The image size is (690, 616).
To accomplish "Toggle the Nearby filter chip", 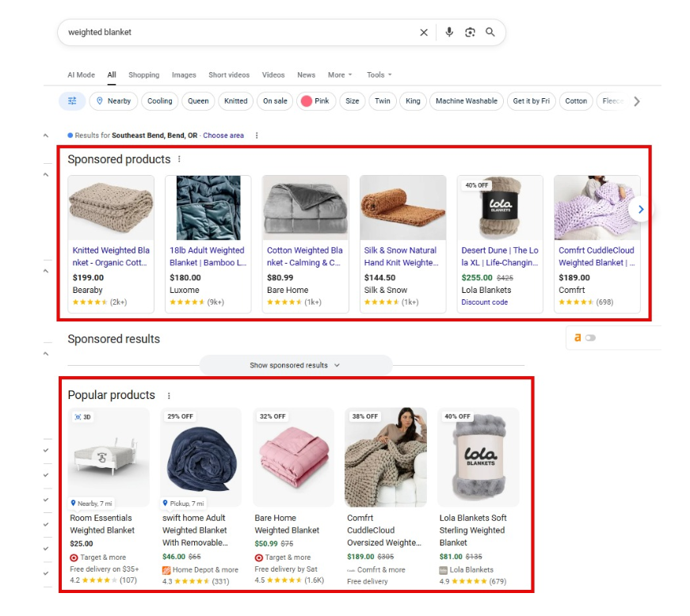I will [x=113, y=101].
